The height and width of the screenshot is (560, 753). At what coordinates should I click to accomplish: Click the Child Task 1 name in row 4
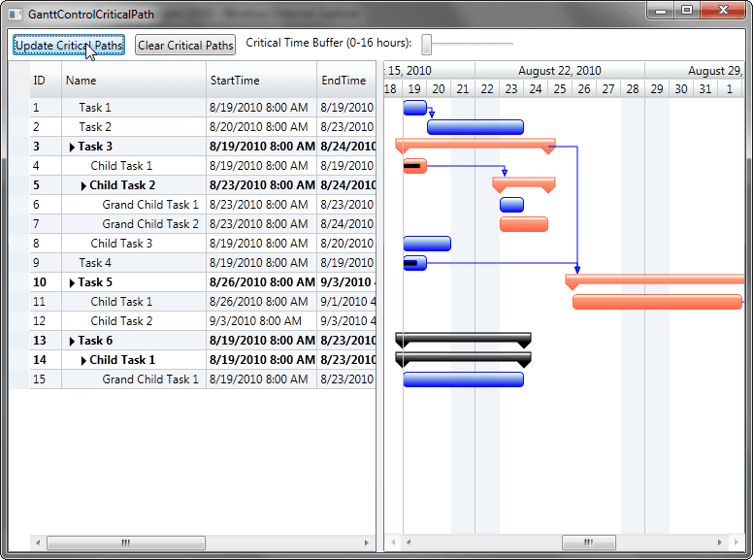121,166
